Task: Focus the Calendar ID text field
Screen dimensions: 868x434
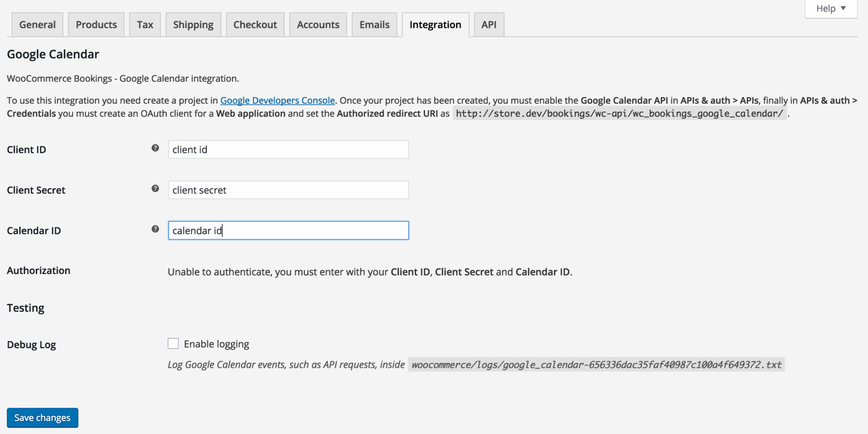Action: pos(288,230)
